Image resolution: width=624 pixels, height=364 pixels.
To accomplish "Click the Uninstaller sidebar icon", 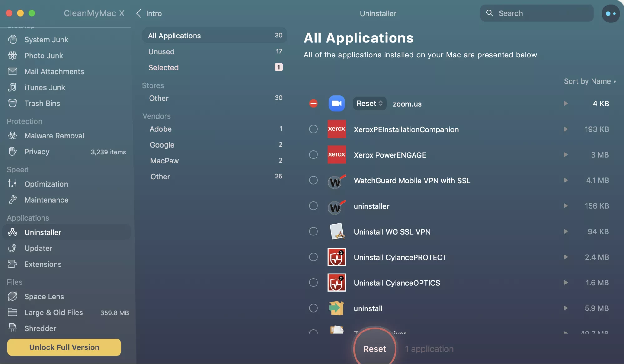I will click(12, 232).
